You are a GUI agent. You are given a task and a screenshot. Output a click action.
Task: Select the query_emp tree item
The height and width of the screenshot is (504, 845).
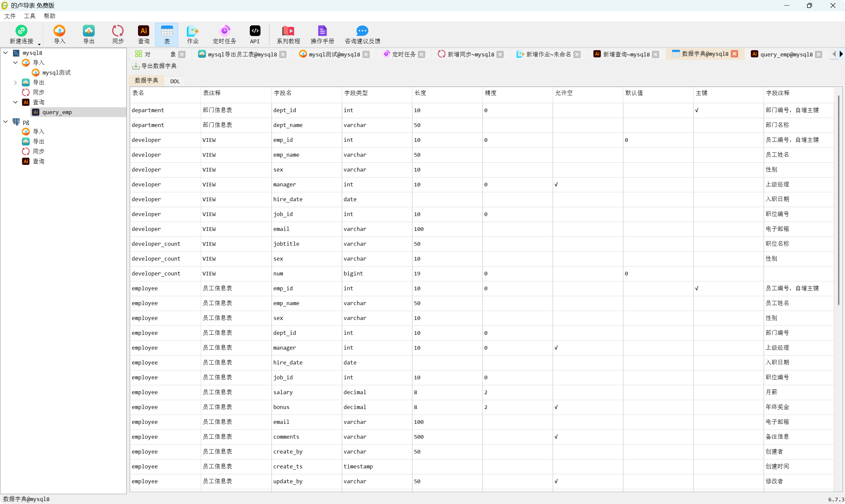tap(57, 112)
